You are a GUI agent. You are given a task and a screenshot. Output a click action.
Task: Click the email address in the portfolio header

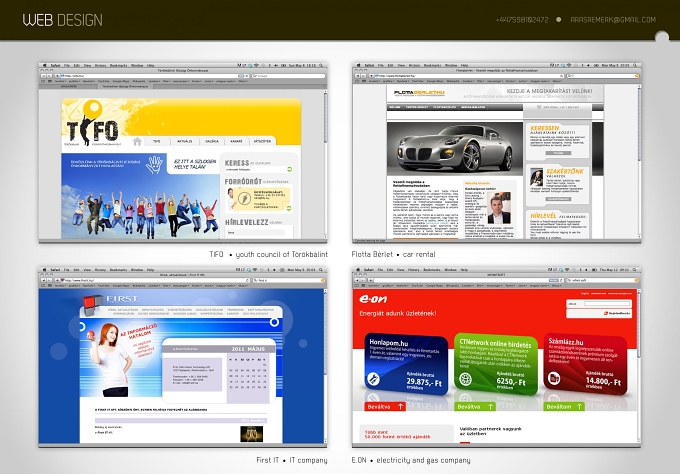[x=613, y=20]
